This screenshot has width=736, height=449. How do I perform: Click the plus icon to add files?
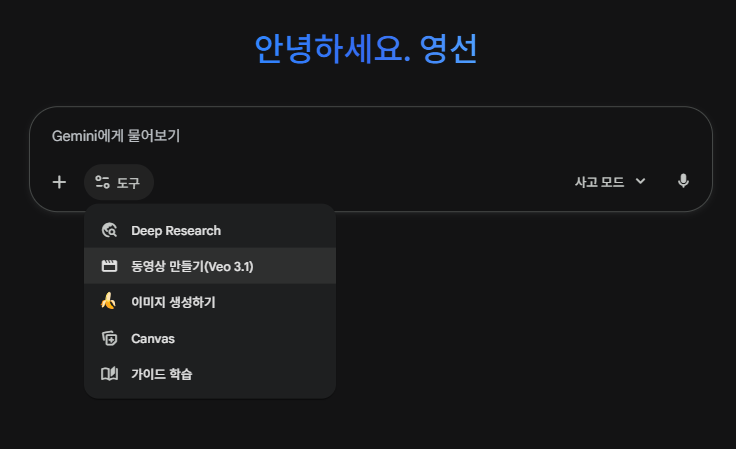[59, 182]
